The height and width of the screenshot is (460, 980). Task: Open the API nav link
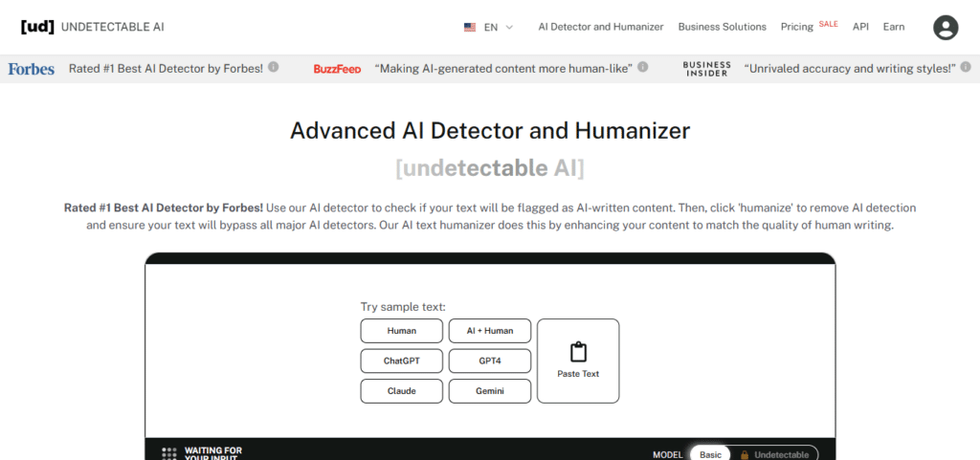click(x=860, y=27)
